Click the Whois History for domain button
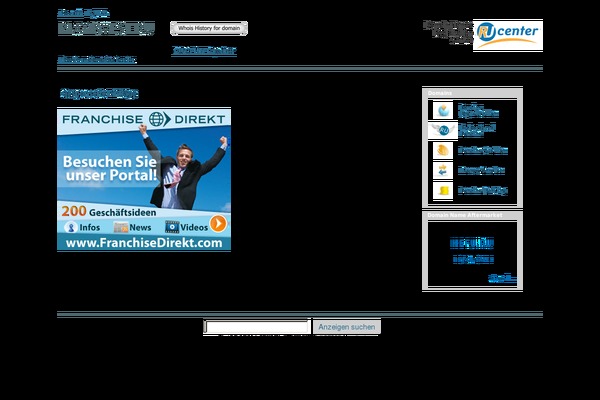Viewport: 600px width, 400px height. tap(209, 28)
